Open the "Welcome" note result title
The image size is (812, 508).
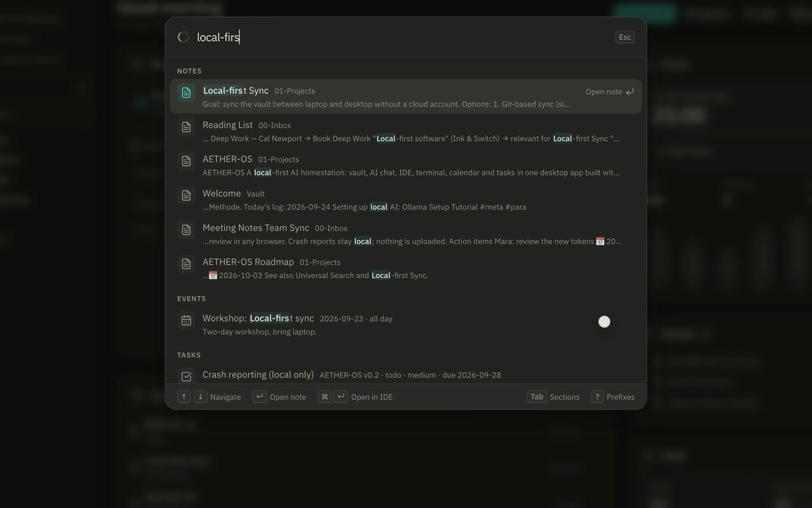pos(221,194)
